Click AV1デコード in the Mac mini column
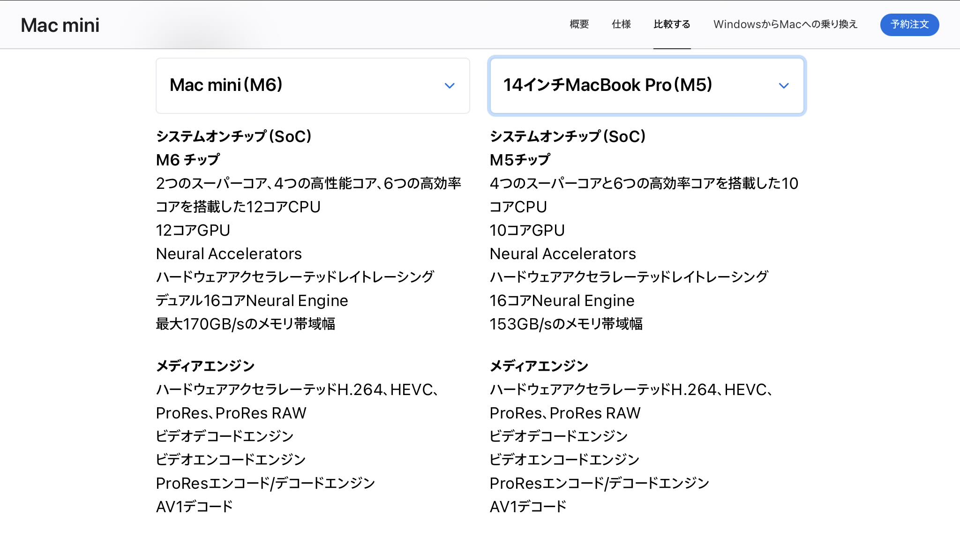This screenshot has width=960, height=560. click(x=195, y=507)
